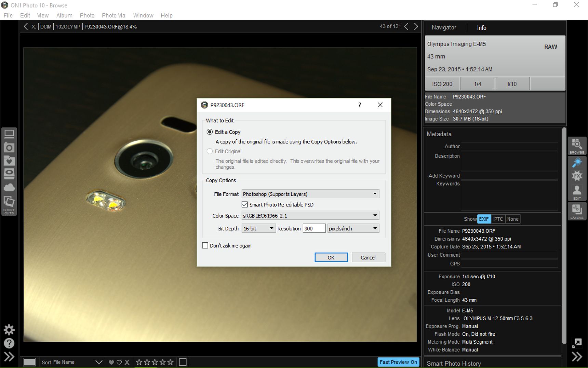
Task: Open the Cloud storage shortcut
Action: [x=9, y=188]
